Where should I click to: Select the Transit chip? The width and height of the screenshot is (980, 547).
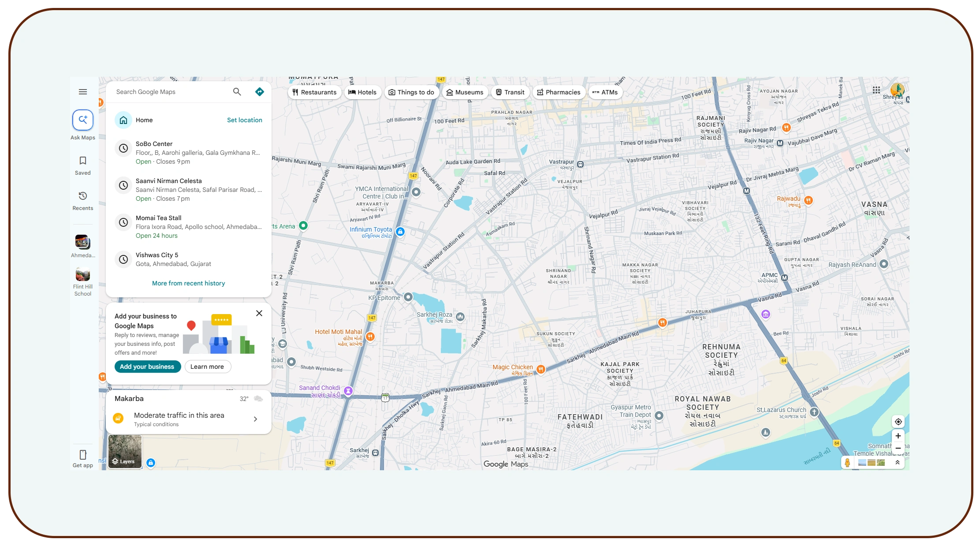(x=510, y=92)
